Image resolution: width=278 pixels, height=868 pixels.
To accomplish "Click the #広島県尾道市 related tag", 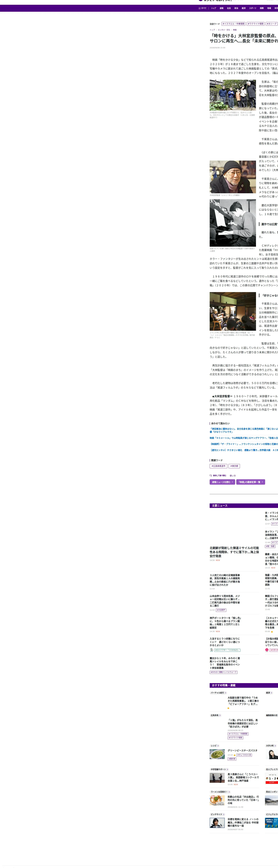I will [218, 466].
